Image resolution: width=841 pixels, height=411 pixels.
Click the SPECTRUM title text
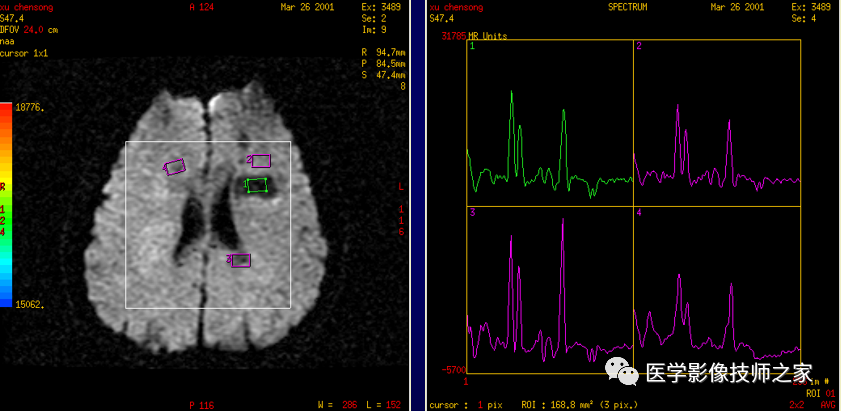coord(628,7)
